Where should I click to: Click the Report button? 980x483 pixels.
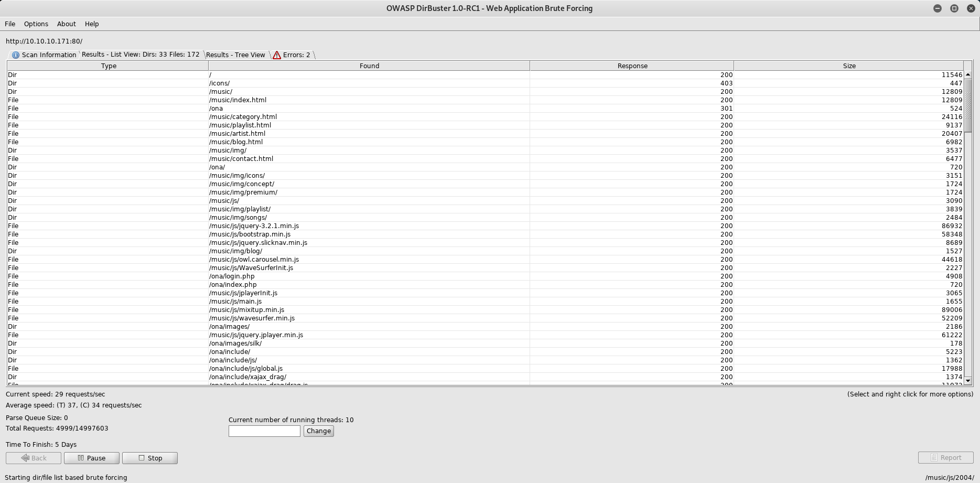tap(946, 457)
